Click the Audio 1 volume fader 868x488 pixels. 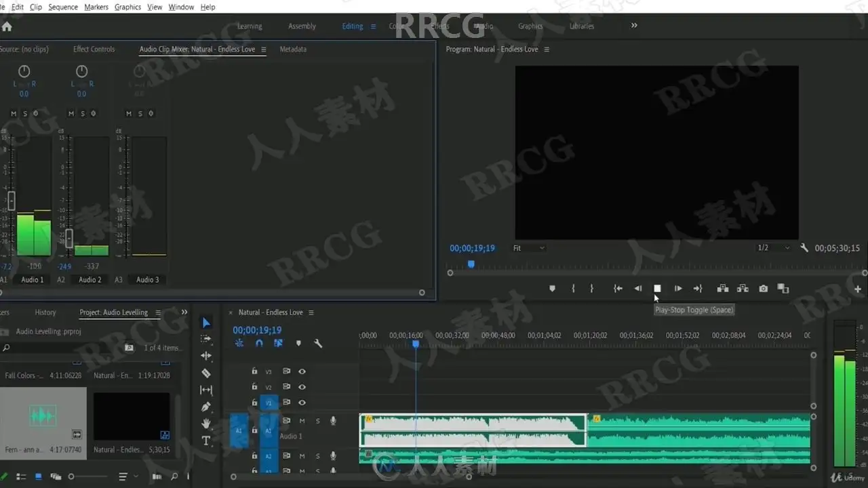(x=11, y=201)
